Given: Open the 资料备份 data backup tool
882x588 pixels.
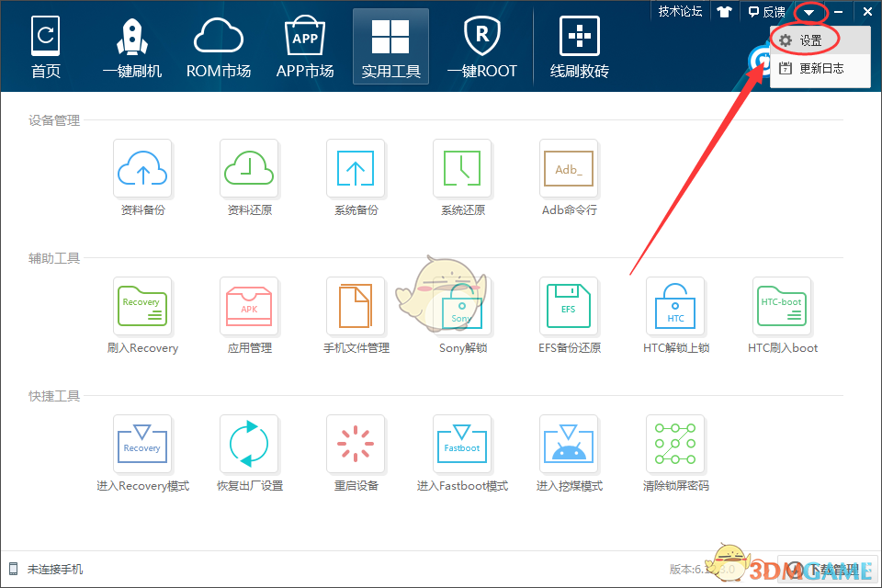Looking at the screenshot, I should point(142,169).
